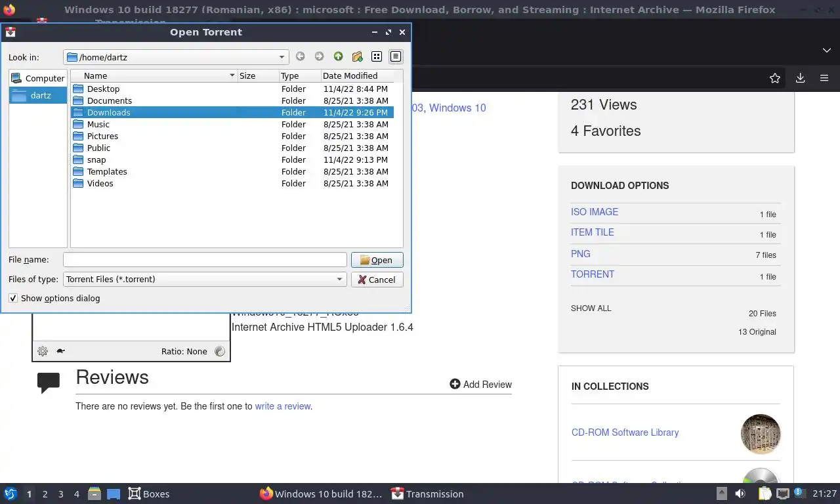
Task: Click the Firefox bookmark star icon
Action: 775,78
